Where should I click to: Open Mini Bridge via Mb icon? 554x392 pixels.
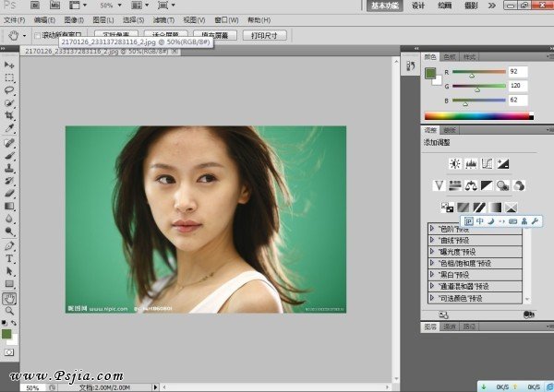(x=54, y=5)
